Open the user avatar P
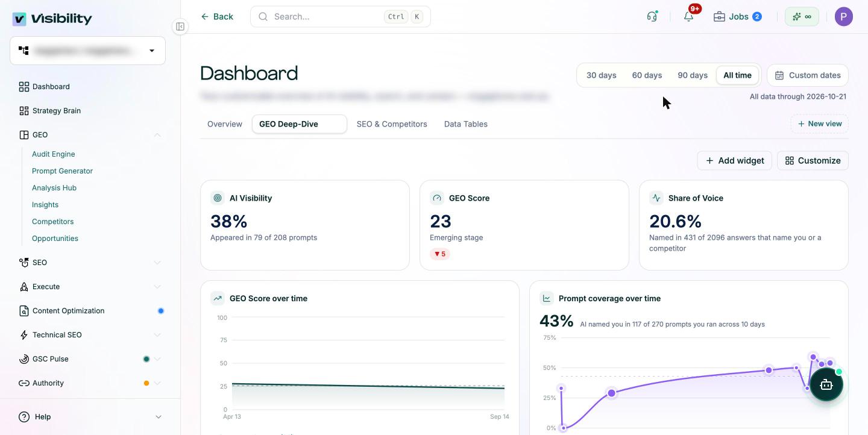Viewport: 868px width, 435px height. [844, 16]
